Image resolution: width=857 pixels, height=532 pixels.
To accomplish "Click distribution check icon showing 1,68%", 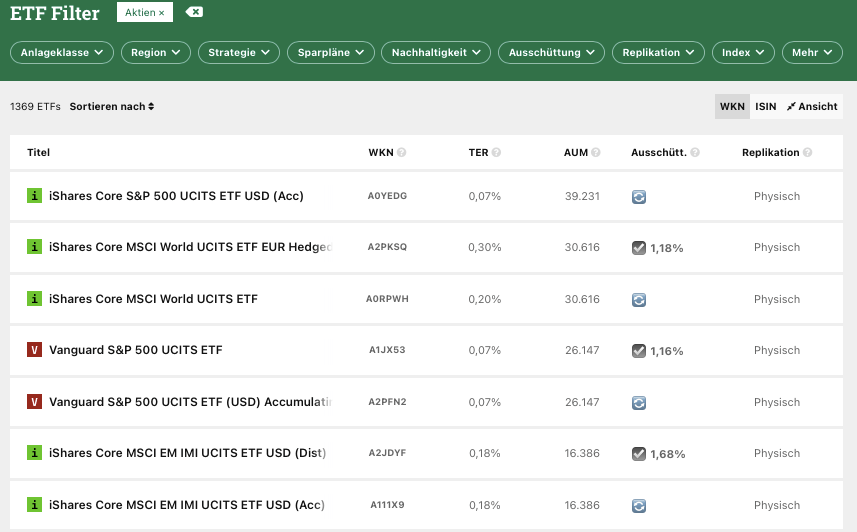I will pos(639,454).
